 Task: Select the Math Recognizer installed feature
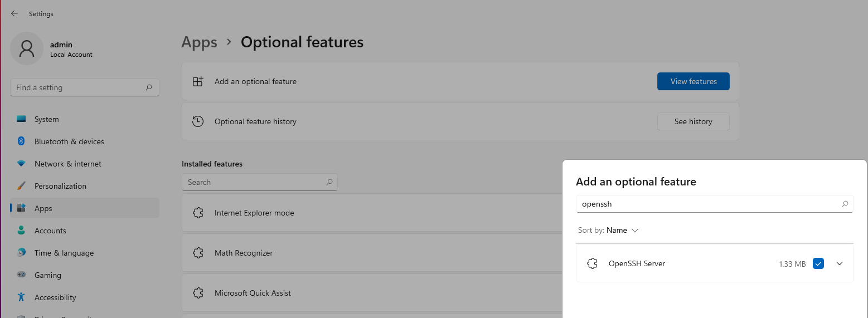point(371,253)
